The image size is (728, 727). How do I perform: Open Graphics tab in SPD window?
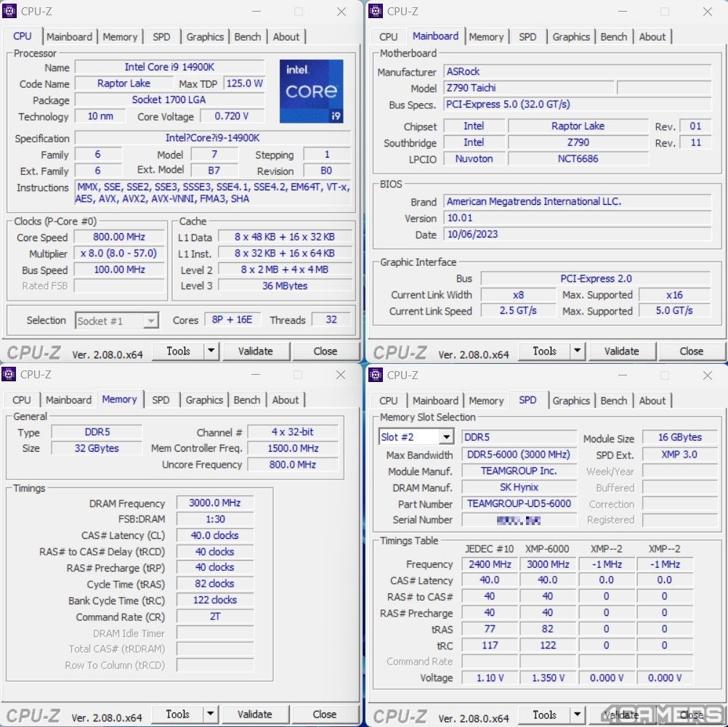point(571,400)
